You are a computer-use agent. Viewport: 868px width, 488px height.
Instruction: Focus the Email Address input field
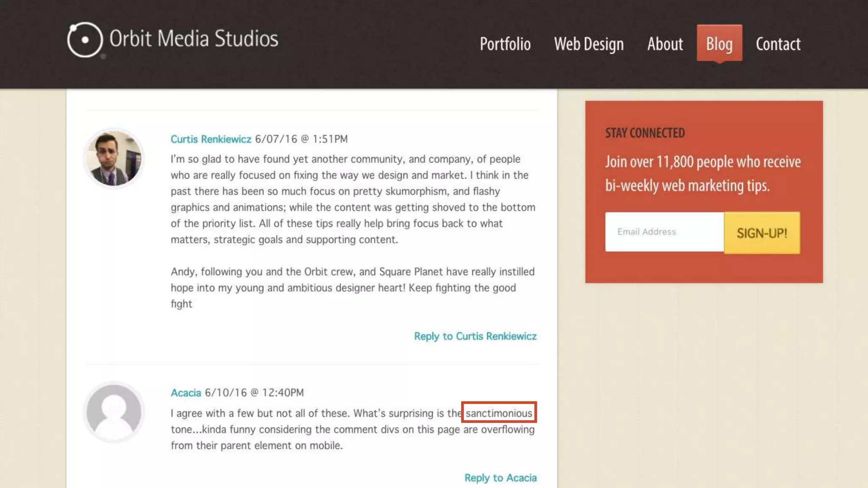click(664, 232)
